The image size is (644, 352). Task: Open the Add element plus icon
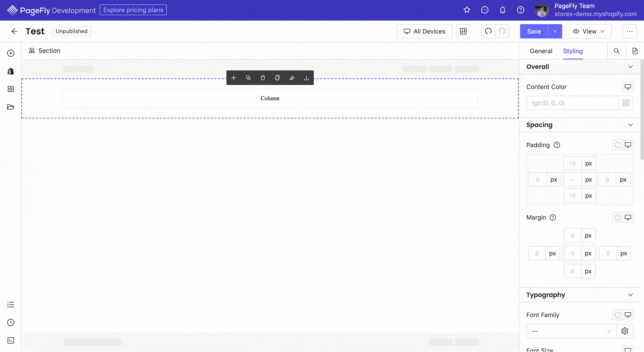pyautogui.click(x=11, y=53)
